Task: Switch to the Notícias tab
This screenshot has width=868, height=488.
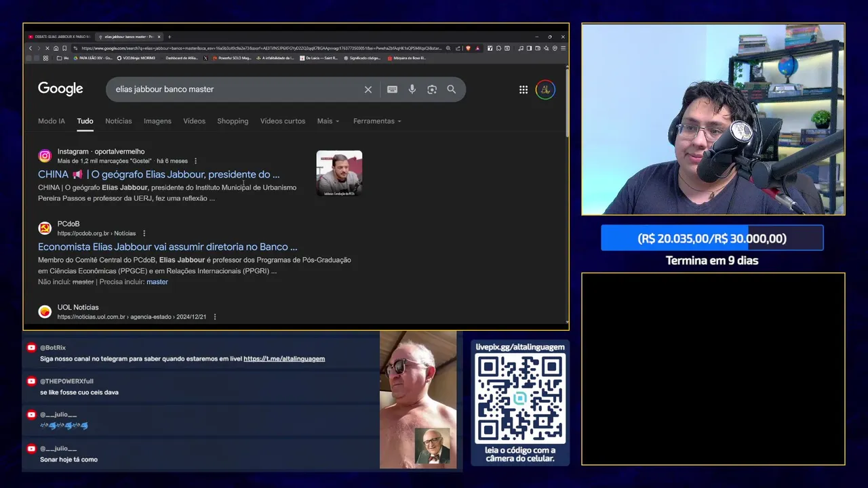Action: pyautogui.click(x=119, y=121)
